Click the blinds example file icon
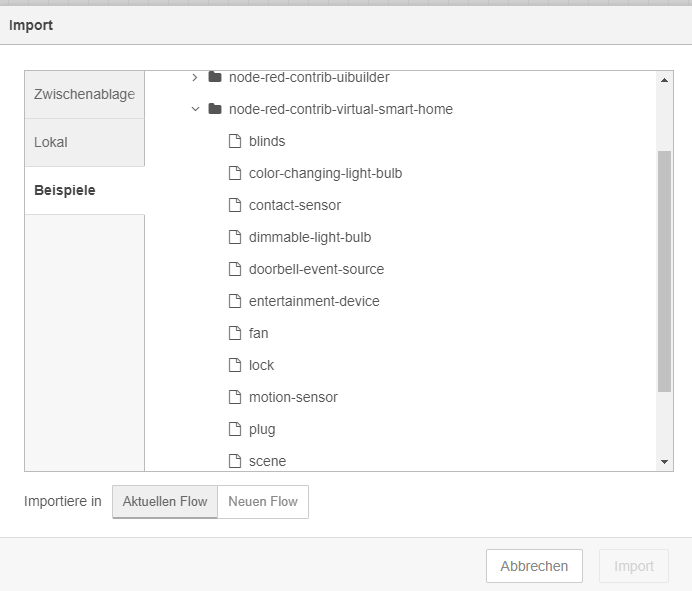The image size is (692, 591). 235,141
